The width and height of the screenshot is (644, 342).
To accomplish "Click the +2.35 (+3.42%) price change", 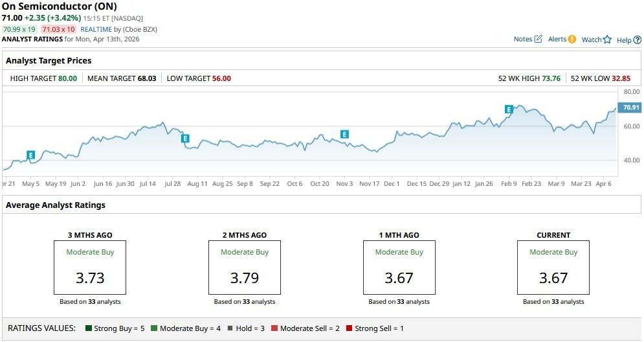I will coord(52,18).
